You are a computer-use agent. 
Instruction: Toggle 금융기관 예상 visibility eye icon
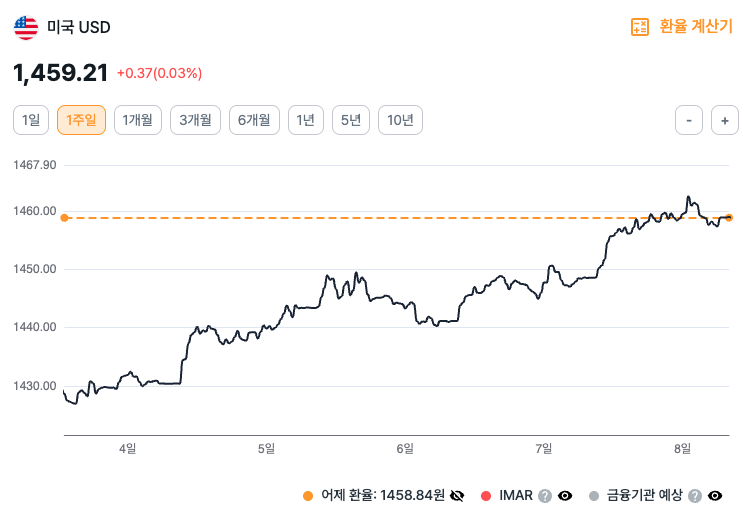[x=715, y=495]
